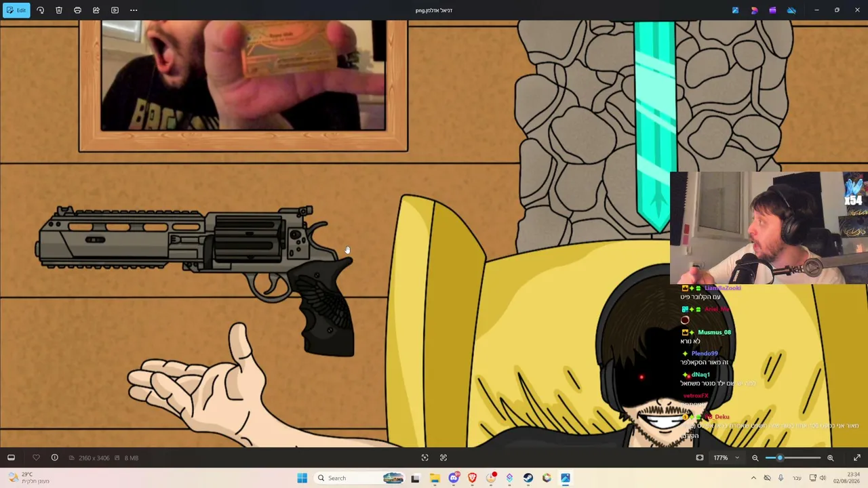Image resolution: width=868 pixels, height=488 pixels.
Task: Open Discord from the taskbar
Action: coord(454,478)
